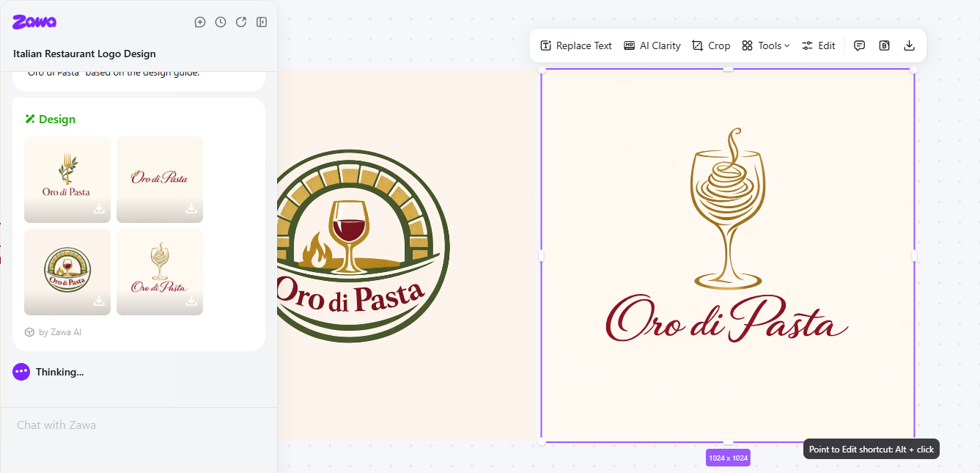Open comments on the logo canvas
Image resolution: width=980 pixels, height=473 pixels.
pos(859,45)
